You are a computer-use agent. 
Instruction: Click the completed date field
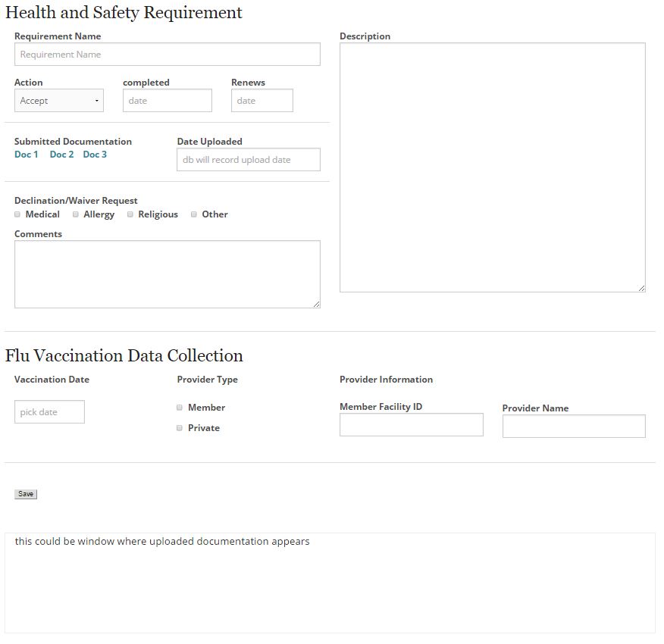point(167,101)
